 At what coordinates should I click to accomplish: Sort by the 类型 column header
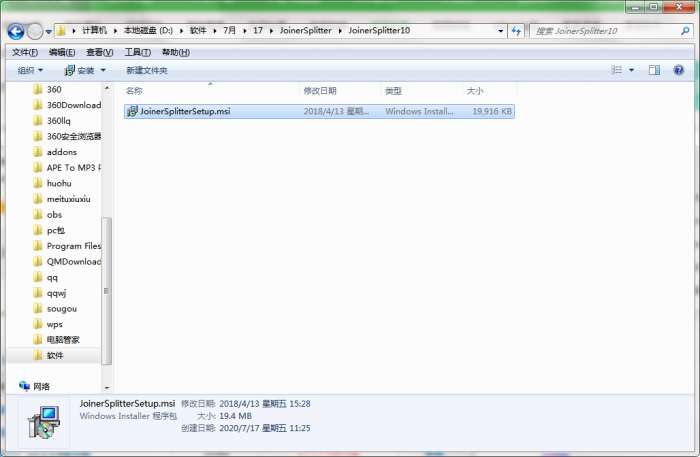393,91
